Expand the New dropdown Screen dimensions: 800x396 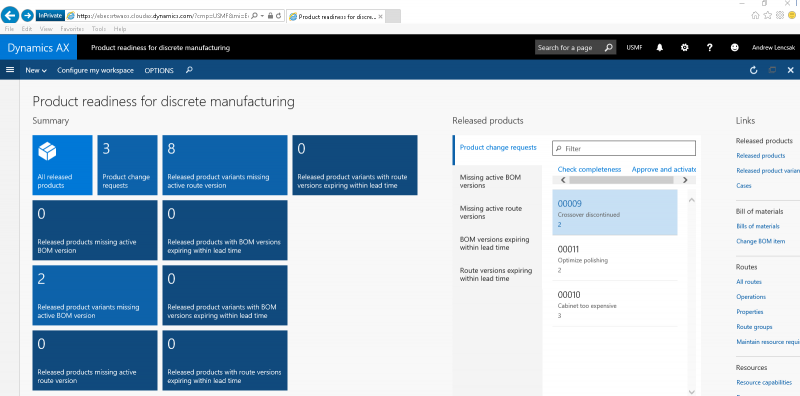[x=36, y=70]
